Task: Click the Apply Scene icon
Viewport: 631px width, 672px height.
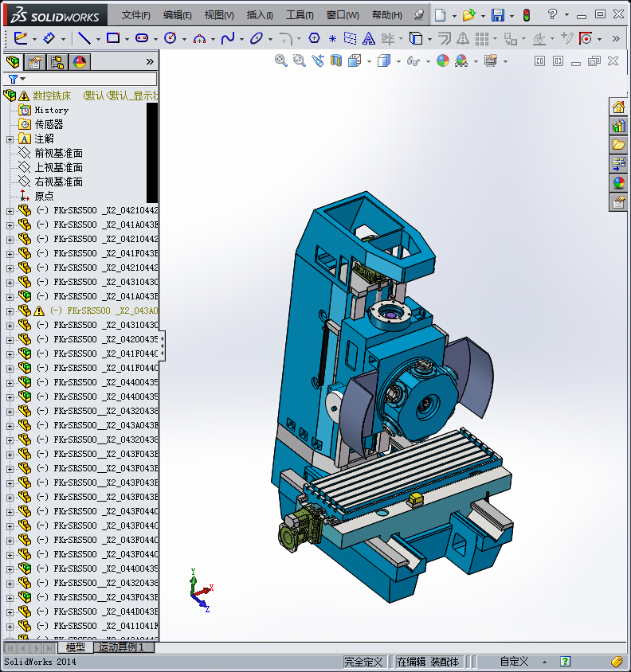Action: 461,61
